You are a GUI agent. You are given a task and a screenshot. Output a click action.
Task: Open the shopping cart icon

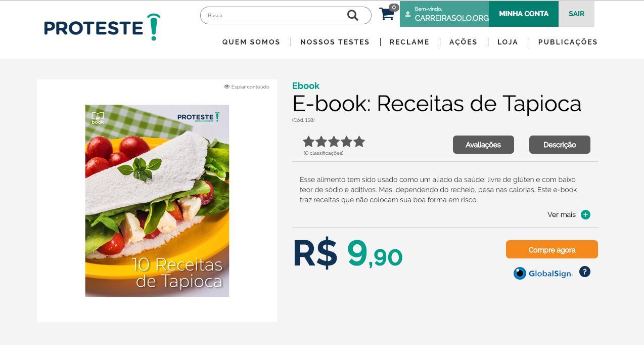click(x=387, y=14)
